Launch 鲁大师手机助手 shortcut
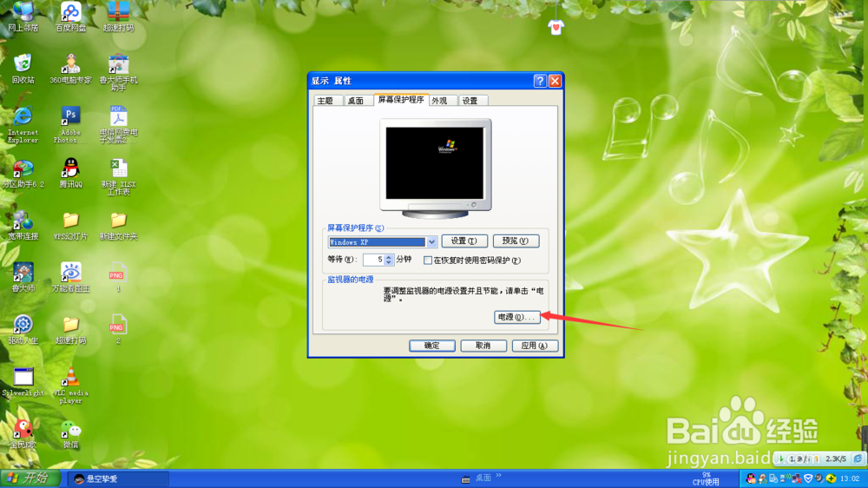Image resolution: width=868 pixels, height=488 pixels. (118, 72)
